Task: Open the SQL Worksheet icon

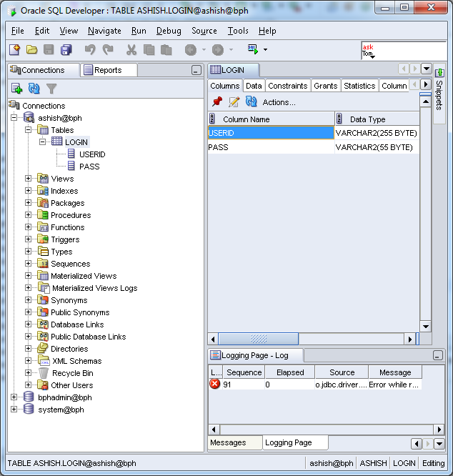Action: [253, 49]
